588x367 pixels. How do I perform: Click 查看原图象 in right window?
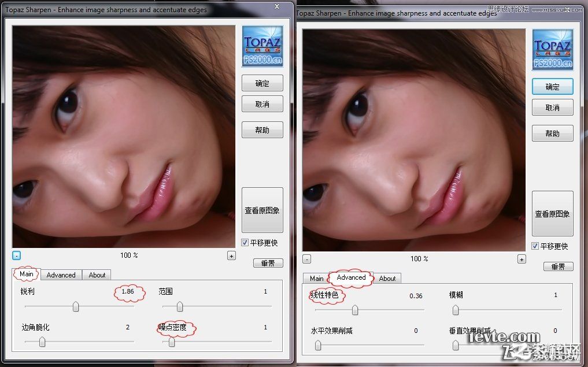click(x=552, y=214)
